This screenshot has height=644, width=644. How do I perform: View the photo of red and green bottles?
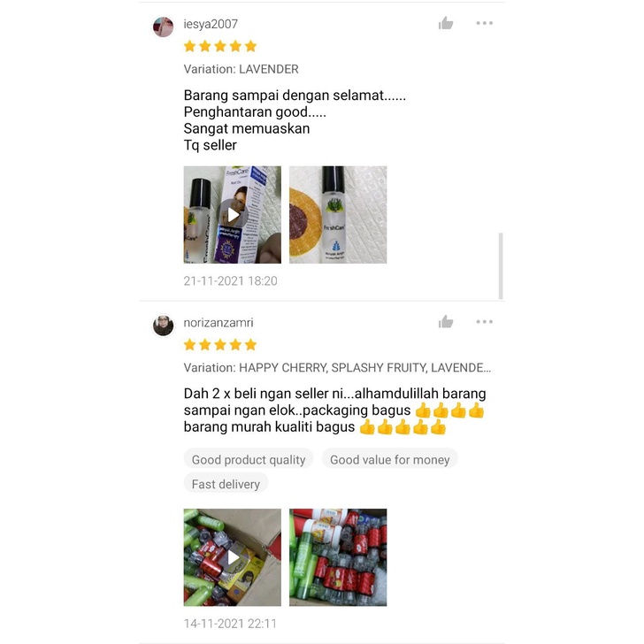tap(338, 557)
